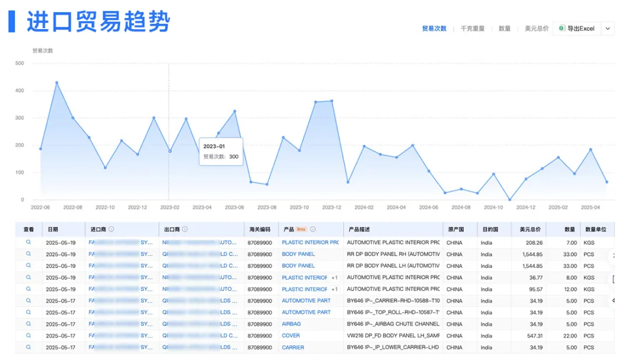Open the magnifier for the AIRBAG row

(29, 324)
